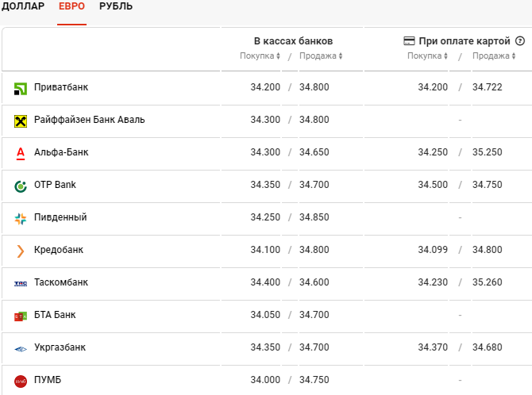Screen dimensions: 532x395
Task: Sort by Продажа under При оплате картой
Action: pos(494,56)
